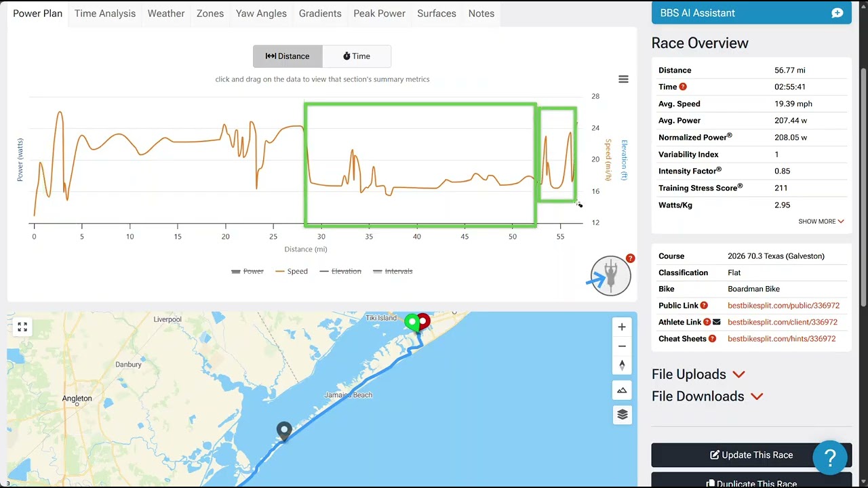Screen dimensions: 868x488
Task: Toggle Speed series in chart legend
Action: pyautogui.click(x=292, y=271)
